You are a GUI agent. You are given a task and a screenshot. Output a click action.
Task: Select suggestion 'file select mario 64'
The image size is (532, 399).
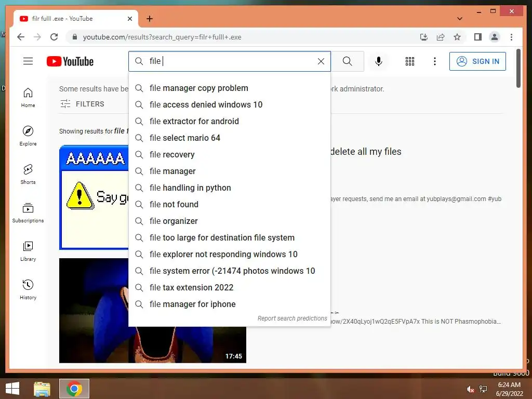point(229,138)
